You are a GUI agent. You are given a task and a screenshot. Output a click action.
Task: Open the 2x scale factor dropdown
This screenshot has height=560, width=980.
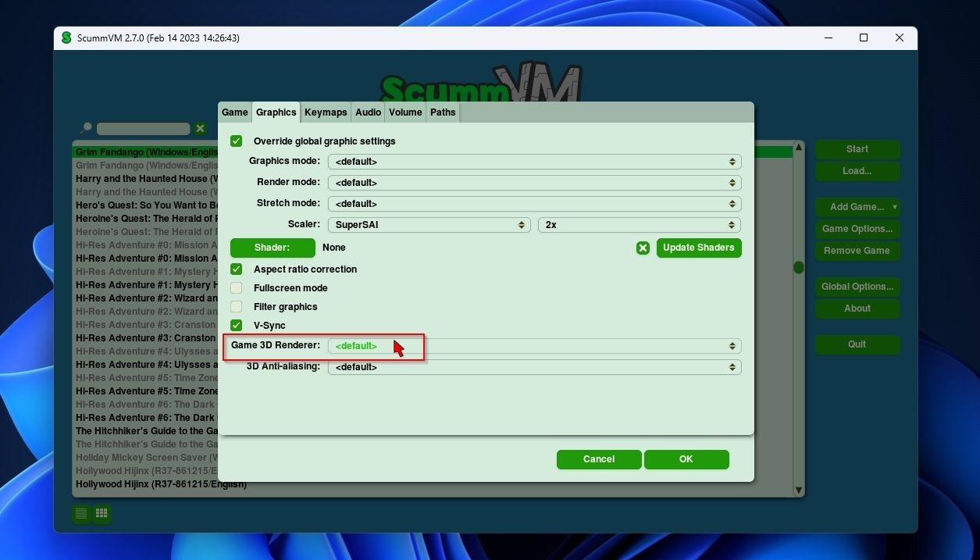640,225
